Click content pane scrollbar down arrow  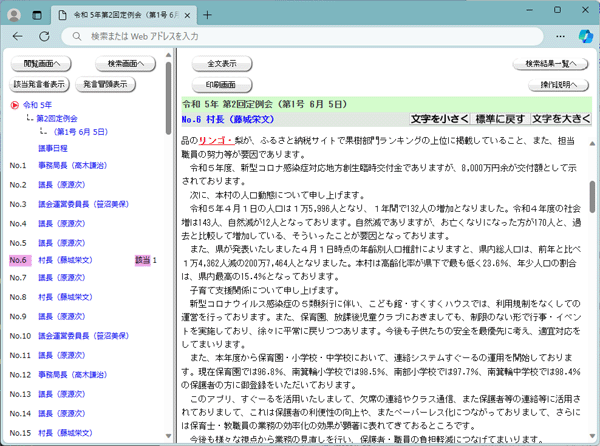[592, 436]
